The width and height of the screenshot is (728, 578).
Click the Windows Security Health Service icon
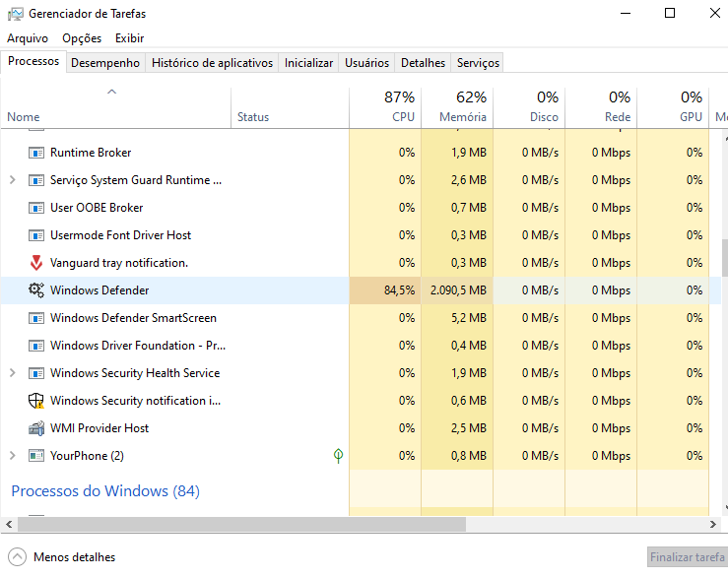click(36, 373)
